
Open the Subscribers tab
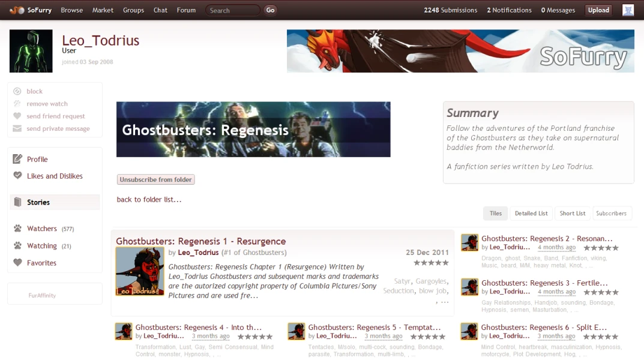pyautogui.click(x=611, y=214)
